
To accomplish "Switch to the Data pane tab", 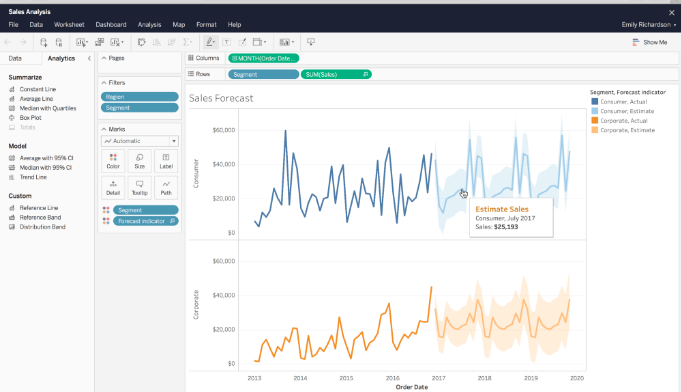I will [x=15, y=58].
